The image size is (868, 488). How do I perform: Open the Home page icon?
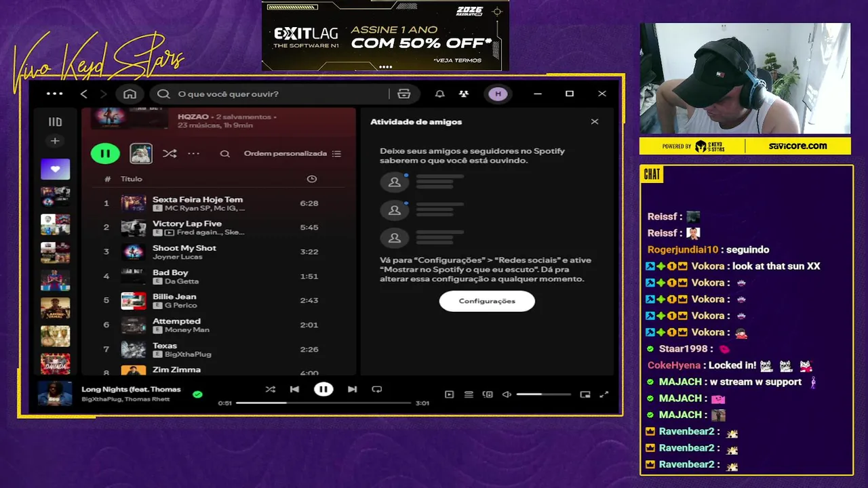coord(130,94)
